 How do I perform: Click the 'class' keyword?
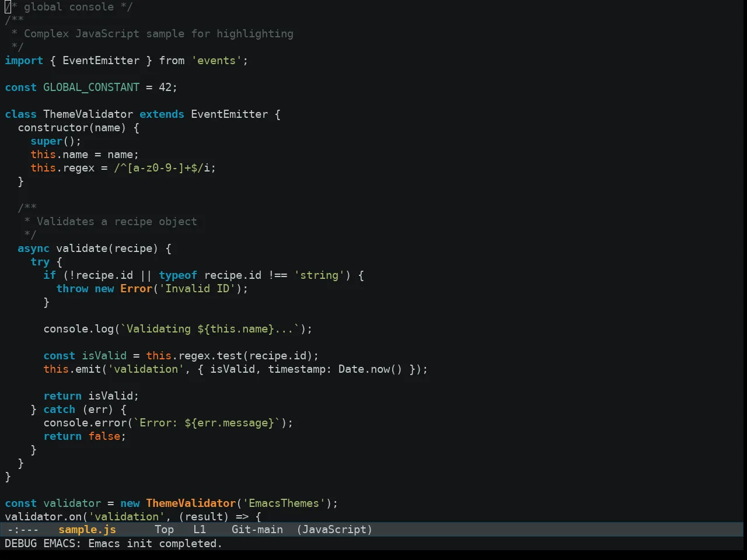pyautogui.click(x=21, y=114)
